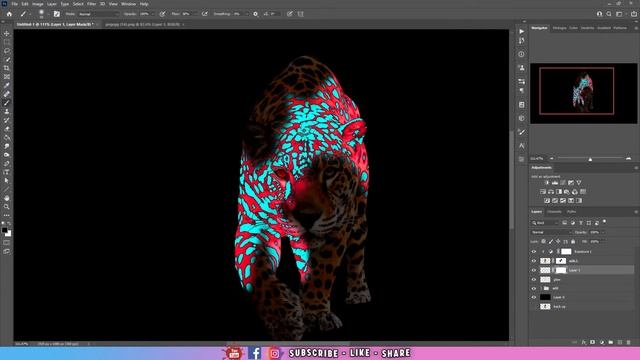Open Actions panel via play icon
Image resolution: width=640 pixels, height=360 pixels.
[x=522, y=31]
